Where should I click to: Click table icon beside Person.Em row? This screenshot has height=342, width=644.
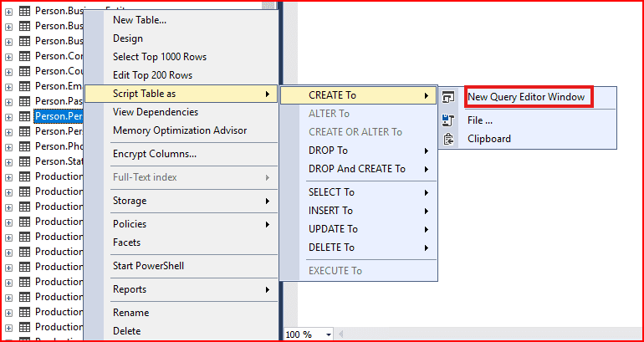[x=24, y=86]
